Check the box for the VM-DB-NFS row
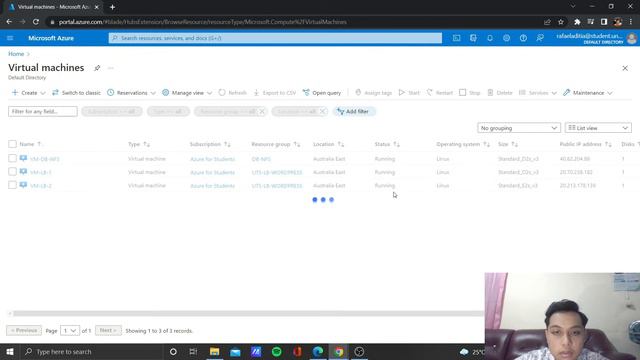The image size is (640, 360). (x=12, y=158)
